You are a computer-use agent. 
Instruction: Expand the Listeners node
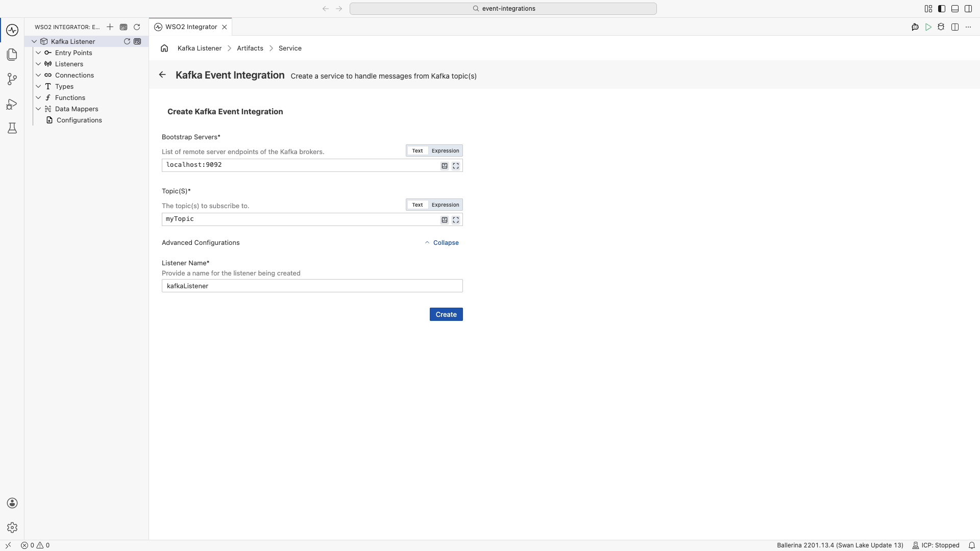click(x=38, y=64)
